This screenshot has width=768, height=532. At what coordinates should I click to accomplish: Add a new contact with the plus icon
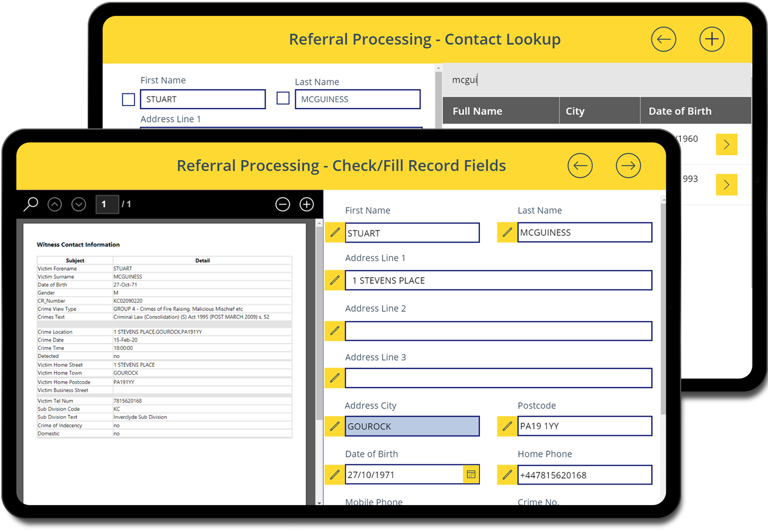(x=711, y=39)
